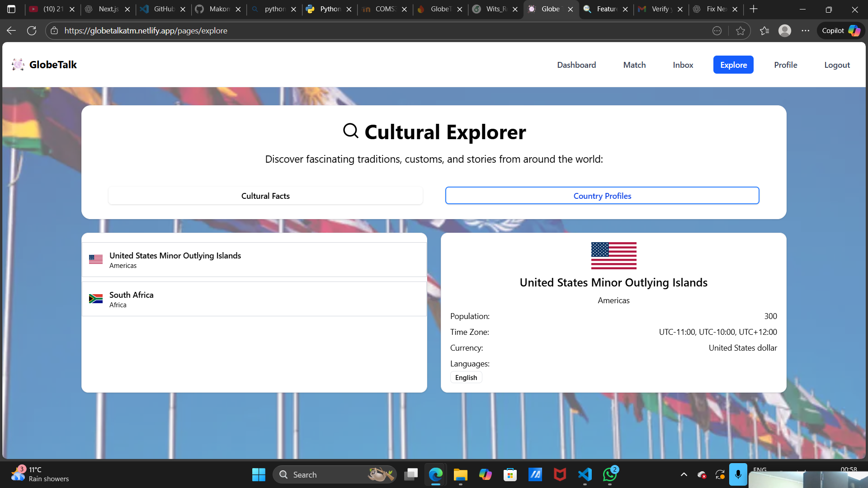This screenshot has height=488, width=868.
Task: Click the GlobeTalk panda logo
Action: (x=18, y=65)
